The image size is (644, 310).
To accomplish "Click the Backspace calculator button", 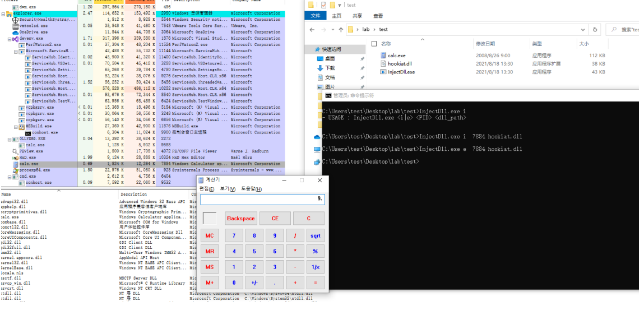I will click(241, 219).
